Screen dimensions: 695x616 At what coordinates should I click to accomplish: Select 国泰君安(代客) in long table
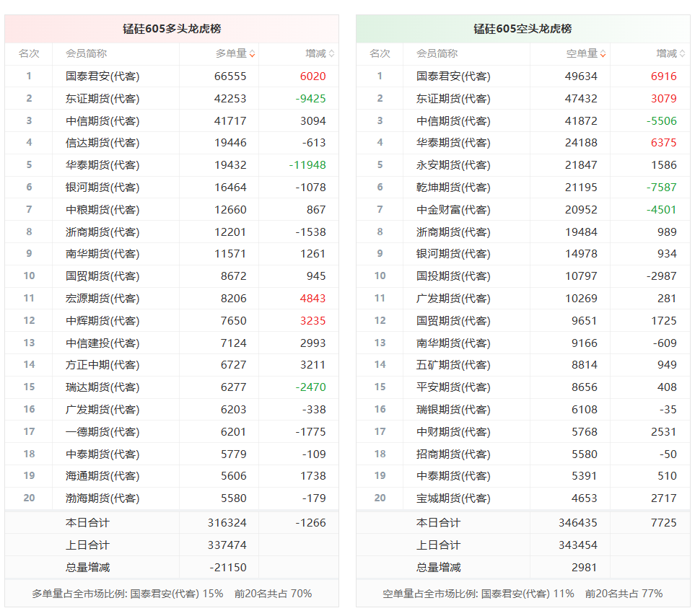coord(102,76)
